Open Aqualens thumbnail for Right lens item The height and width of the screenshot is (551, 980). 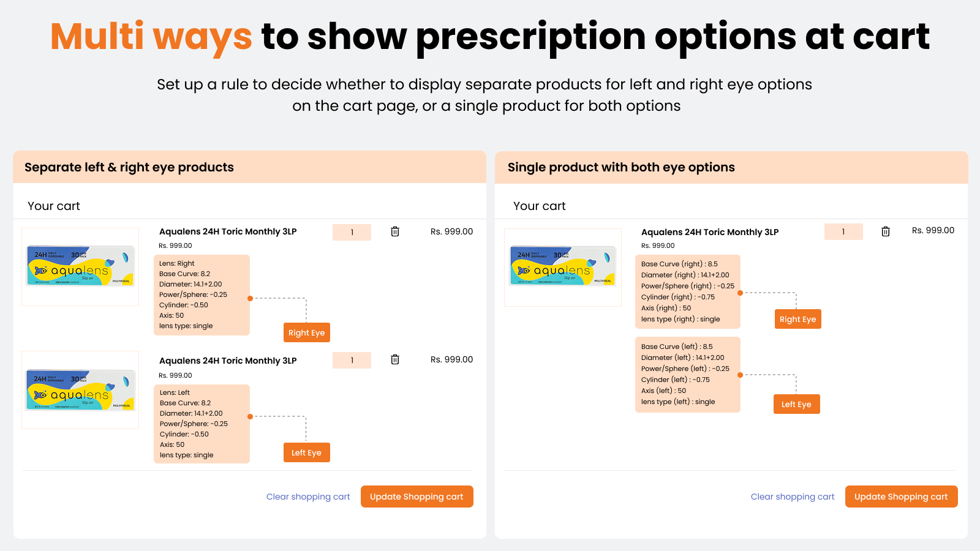[80, 267]
